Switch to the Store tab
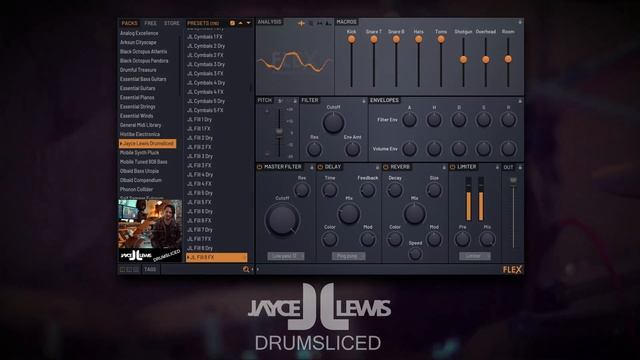This screenshot has height=360, width=640. click(x=171, y=23)
